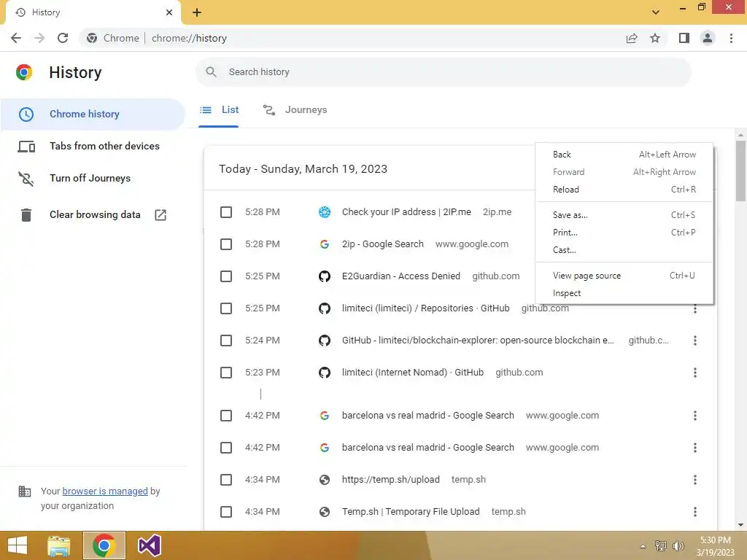This screenshot has width=747, height=560.
Task: Choose Print... in the context menu
Action: [624, 233]
